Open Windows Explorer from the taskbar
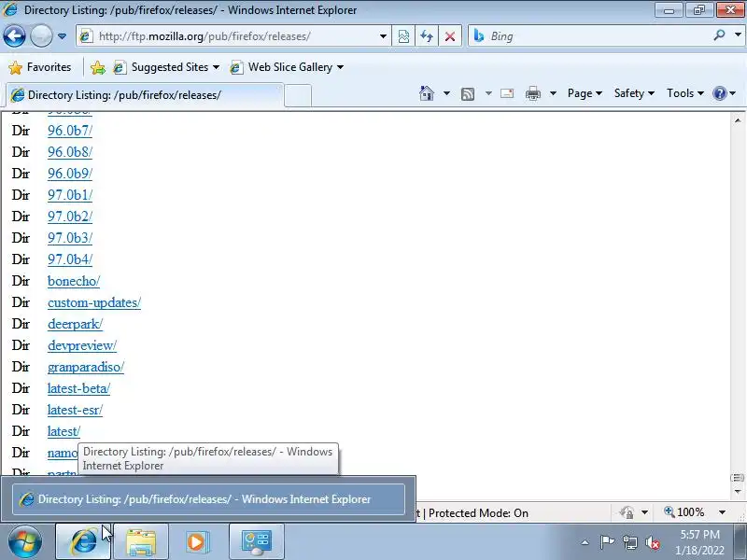The width and height of the screenshot is (747, 560). pyautogui.click(x=141, y=541)
